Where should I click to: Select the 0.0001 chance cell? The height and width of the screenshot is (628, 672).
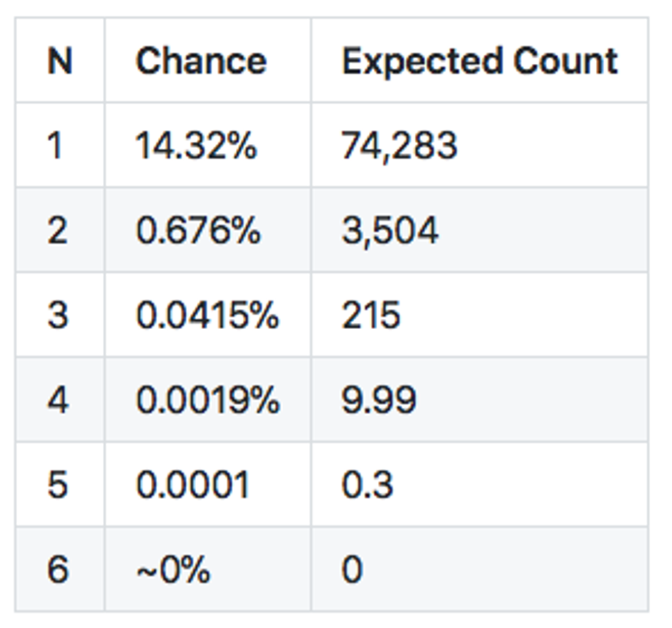click(193, 485)
